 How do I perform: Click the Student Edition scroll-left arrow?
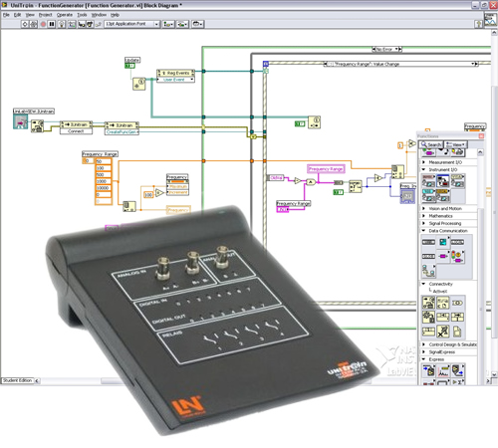tap(37, 381)
